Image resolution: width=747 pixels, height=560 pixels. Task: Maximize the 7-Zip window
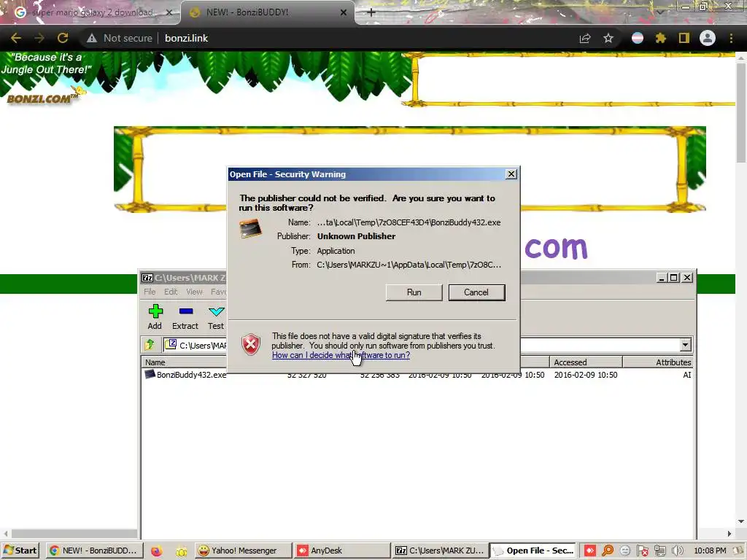click(x=673, y=278)
